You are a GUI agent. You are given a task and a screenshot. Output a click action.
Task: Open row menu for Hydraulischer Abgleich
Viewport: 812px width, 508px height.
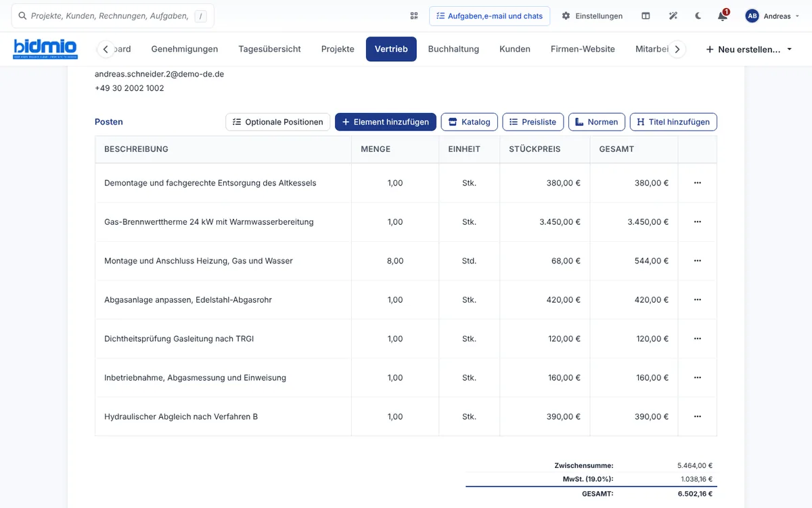pos(697,417)
